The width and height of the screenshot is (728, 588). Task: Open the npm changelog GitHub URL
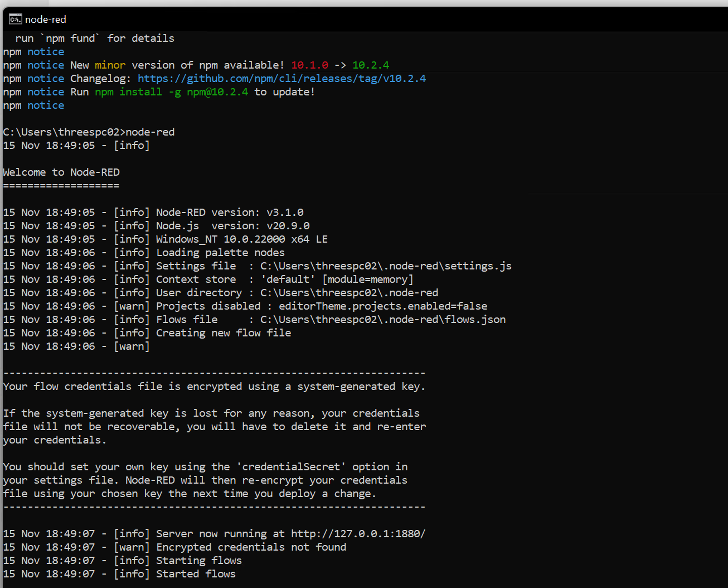click(282, 79)
